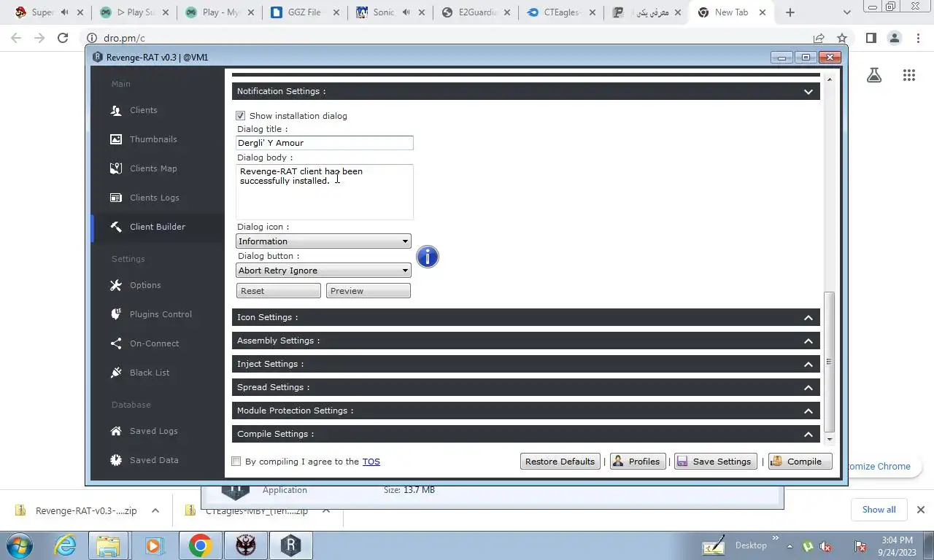Open the Dialog icon Information dropdown
934x560 pixels.
coord(323,241)
